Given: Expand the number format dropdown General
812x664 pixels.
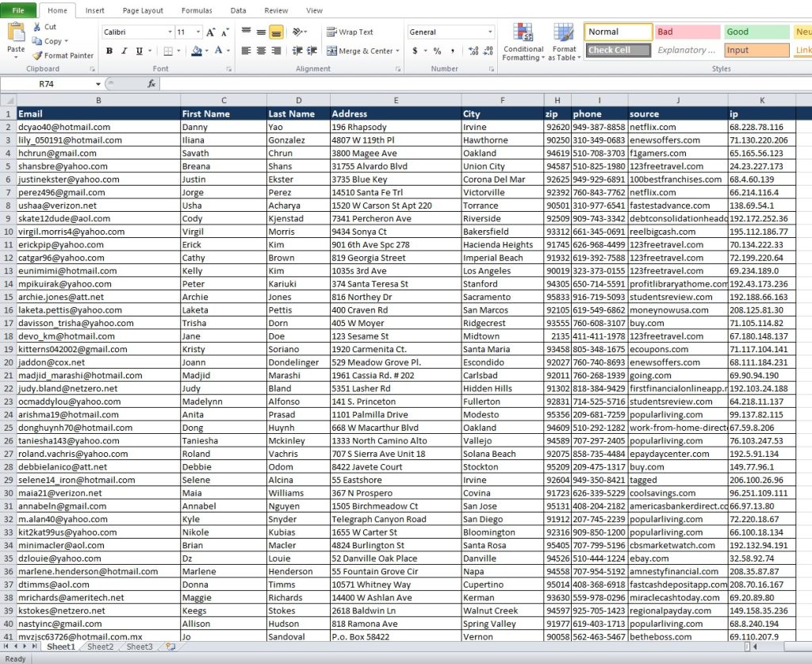Looking at the screenshot, I should click(x=490, y=32).
